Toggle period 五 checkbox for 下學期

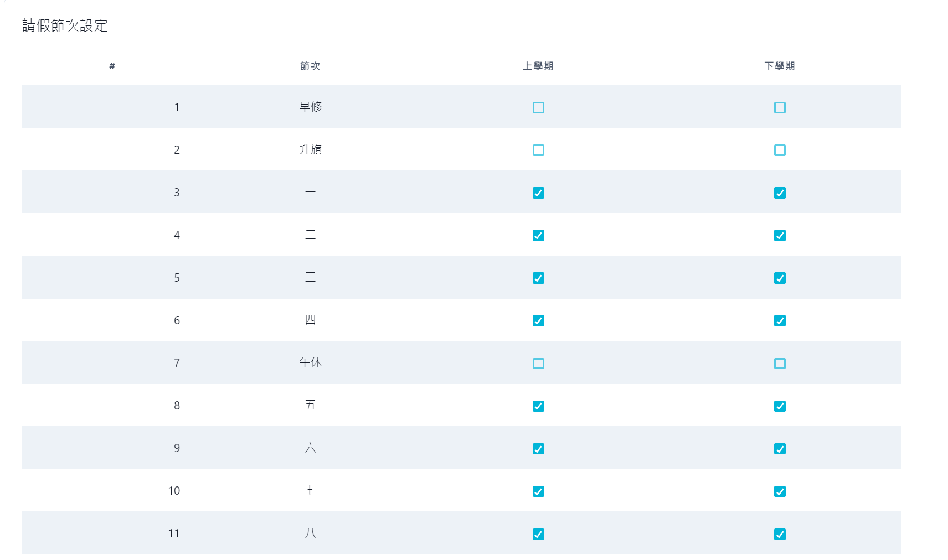point(780,406)
